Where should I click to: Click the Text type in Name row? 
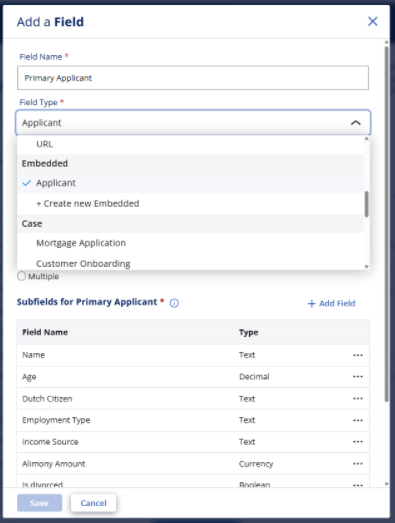click(247, 355)
